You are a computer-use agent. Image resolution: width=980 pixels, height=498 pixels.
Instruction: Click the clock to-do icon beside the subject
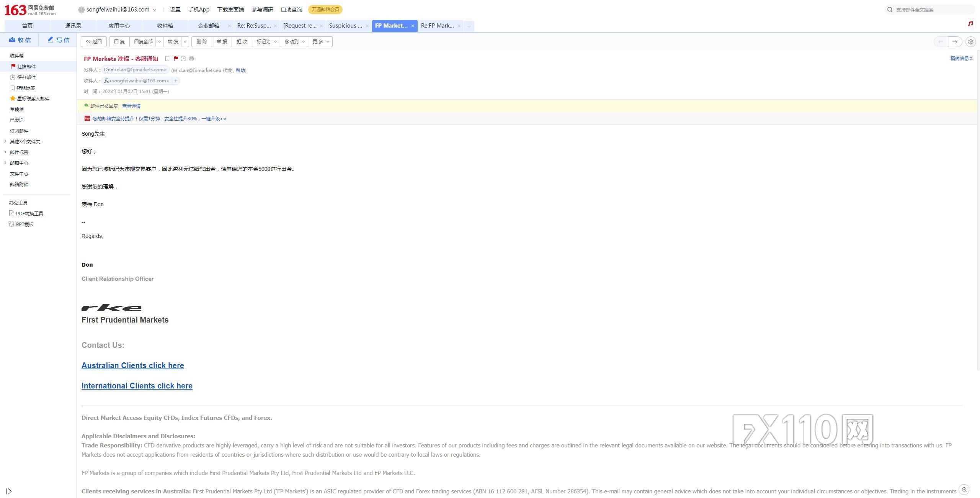coord(183,59)
